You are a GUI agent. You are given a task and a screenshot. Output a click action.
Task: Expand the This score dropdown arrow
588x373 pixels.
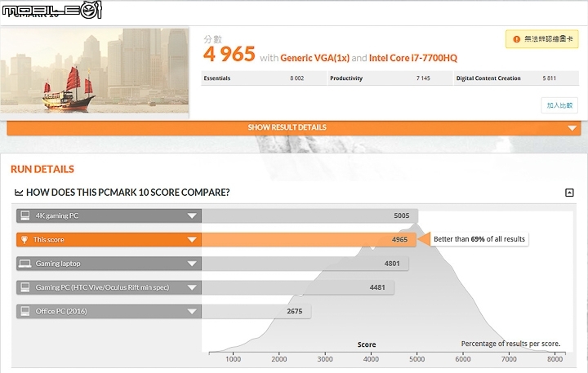pos(192,240)
